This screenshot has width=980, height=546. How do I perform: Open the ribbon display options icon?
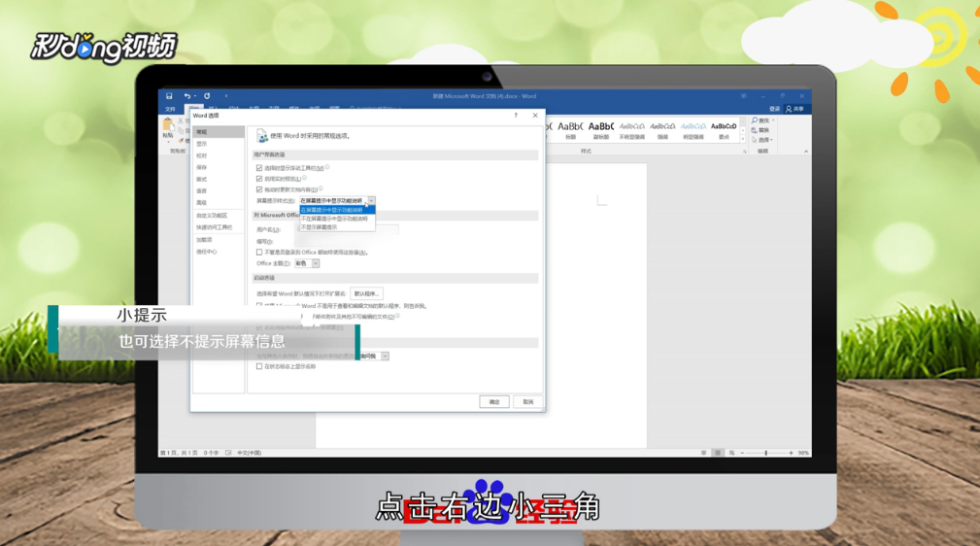(x=744, y=96)
